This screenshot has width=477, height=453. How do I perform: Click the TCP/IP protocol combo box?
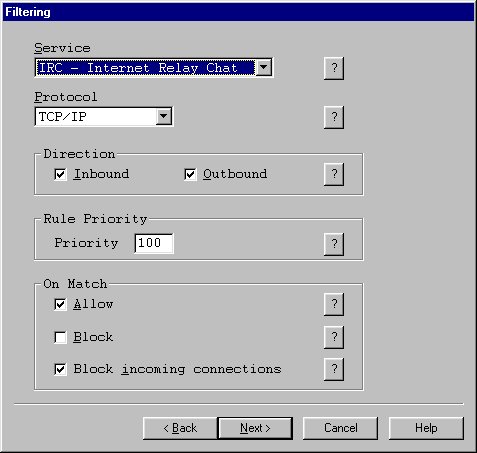104,117
